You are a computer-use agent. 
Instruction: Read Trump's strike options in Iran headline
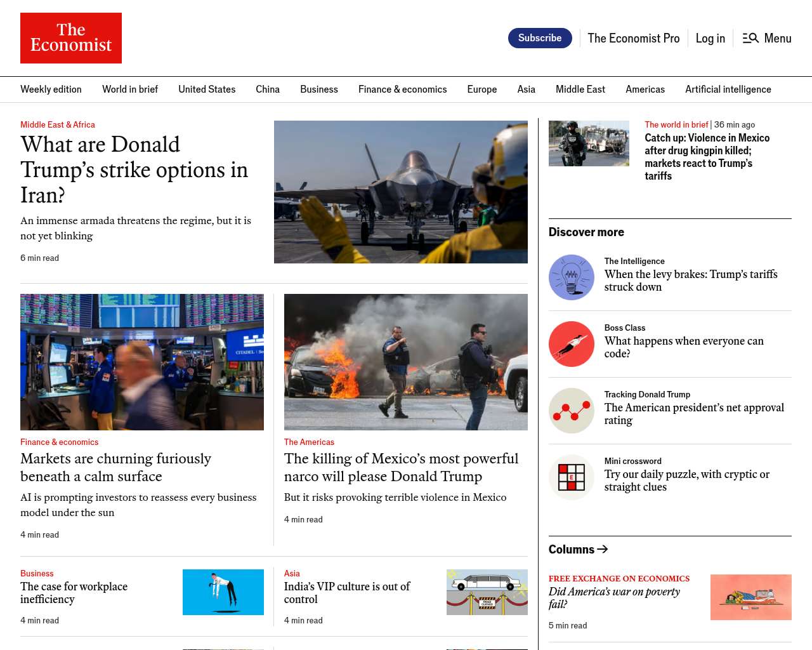pos(134,169)
